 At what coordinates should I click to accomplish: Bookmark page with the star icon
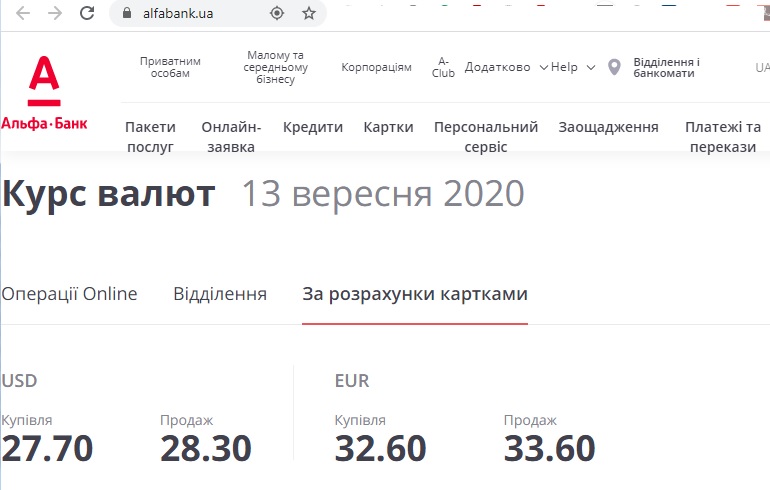click(308, 13)
